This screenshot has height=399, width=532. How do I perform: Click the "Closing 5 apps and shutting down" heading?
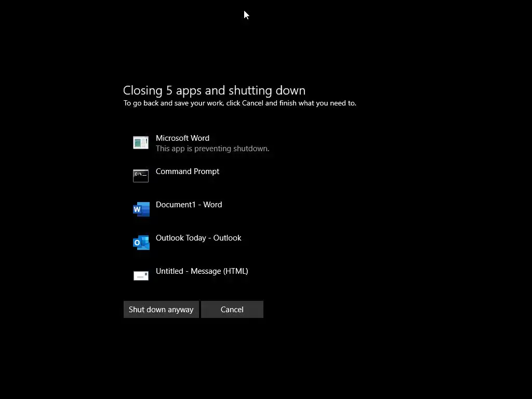point(214,90)
